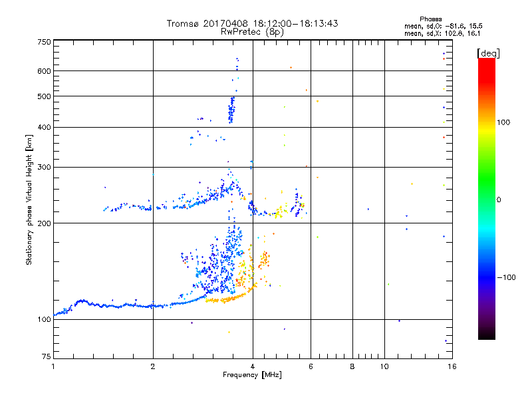532x399 pixels.
Task: Click the x-axis tick label '16'
Action: [452, 366]
